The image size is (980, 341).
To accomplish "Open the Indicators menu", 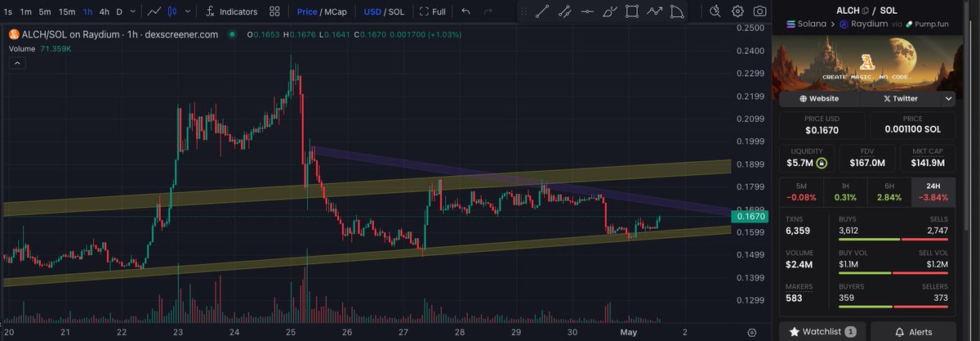I will click(231, 11).
